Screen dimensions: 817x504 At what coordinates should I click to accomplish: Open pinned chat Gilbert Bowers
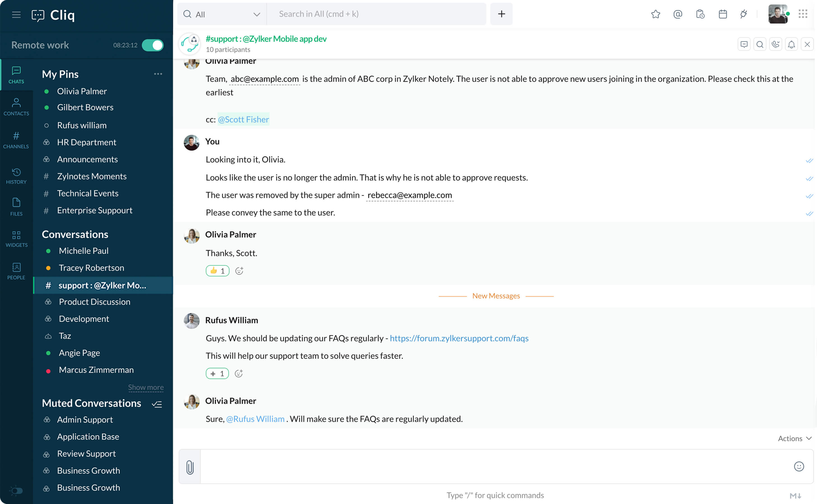[x=85, y=107]
